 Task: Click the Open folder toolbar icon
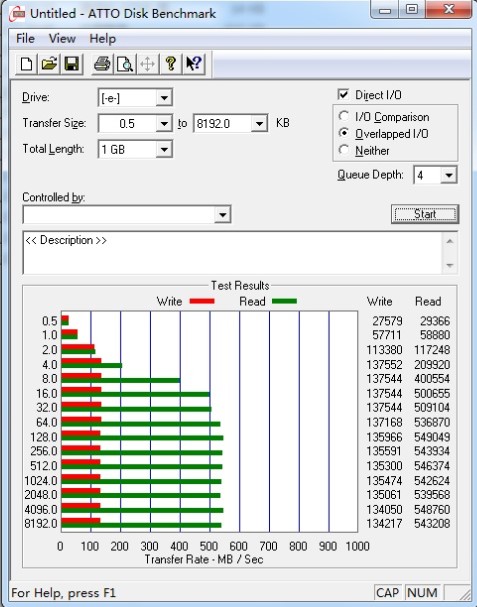[x=49, y=64]
